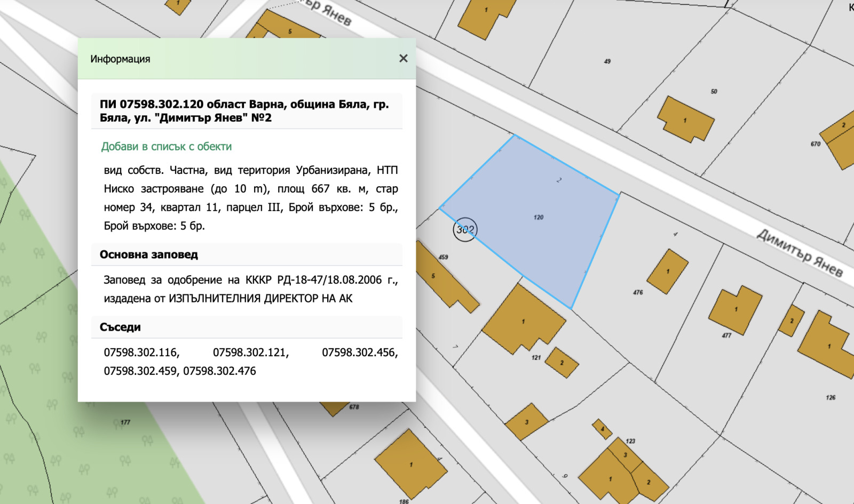Click the parcel 670 label
This screenshot has width=854, height=504.
(x=815, y=144)
